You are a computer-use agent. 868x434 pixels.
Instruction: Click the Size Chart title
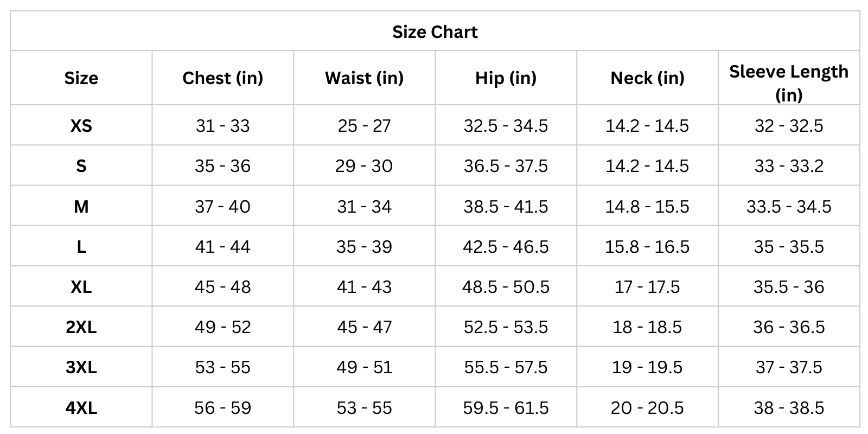[435, 32]
